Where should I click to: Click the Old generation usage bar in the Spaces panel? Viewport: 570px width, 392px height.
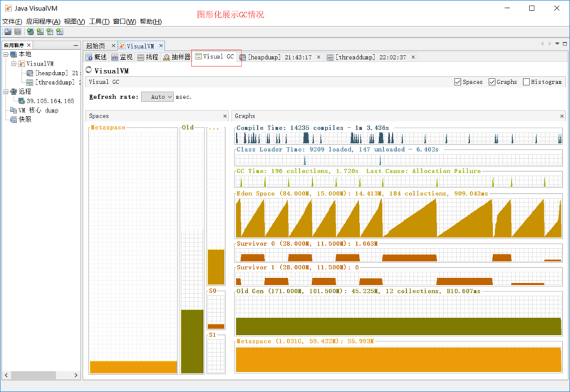(192, 341)
